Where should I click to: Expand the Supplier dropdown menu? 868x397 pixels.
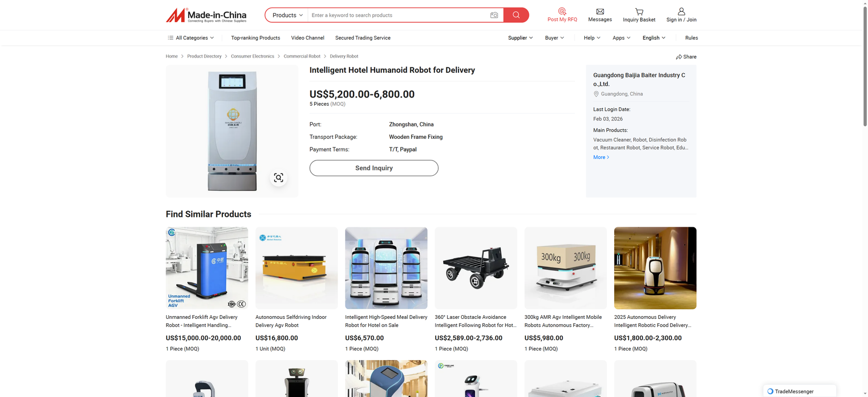(x=520, y=38)
